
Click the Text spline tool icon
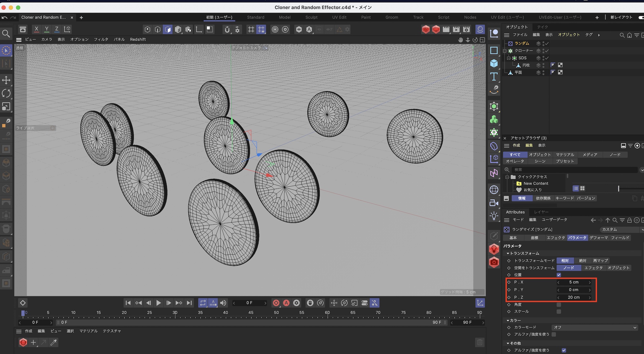click(494, 76)
